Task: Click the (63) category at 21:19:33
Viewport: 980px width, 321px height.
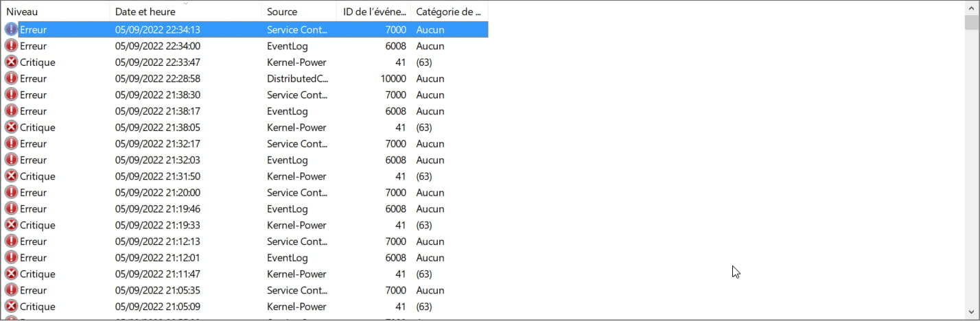Action: (x=424, y=225)
